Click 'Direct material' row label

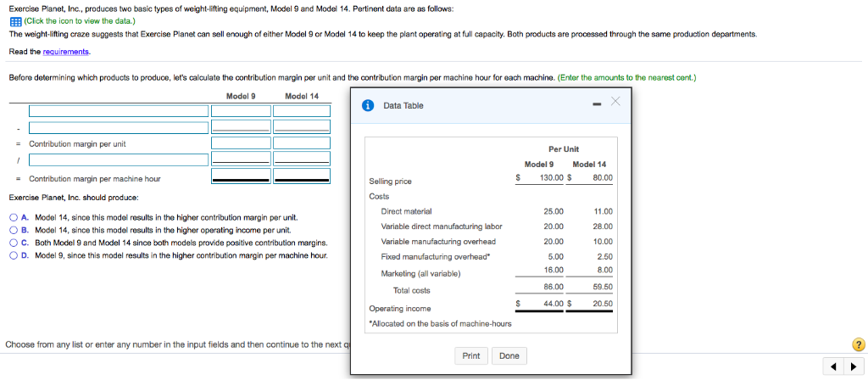tap(406, 211)
